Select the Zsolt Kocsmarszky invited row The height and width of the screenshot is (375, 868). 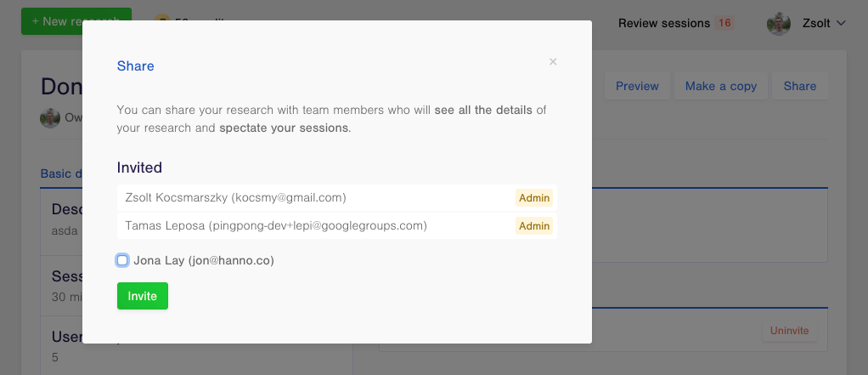click(x=314, y=198)
